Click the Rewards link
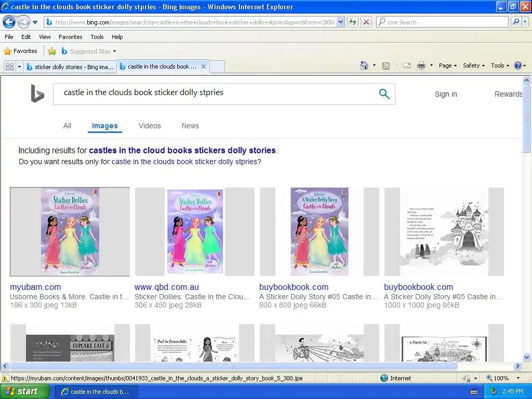 pyautogui.click(x=508, y=94)
